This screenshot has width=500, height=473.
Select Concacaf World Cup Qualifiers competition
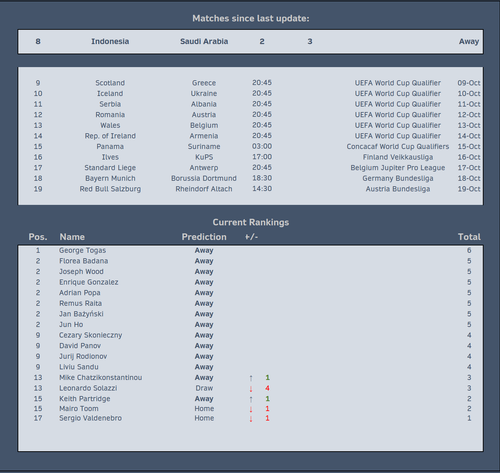coord(398,147)
